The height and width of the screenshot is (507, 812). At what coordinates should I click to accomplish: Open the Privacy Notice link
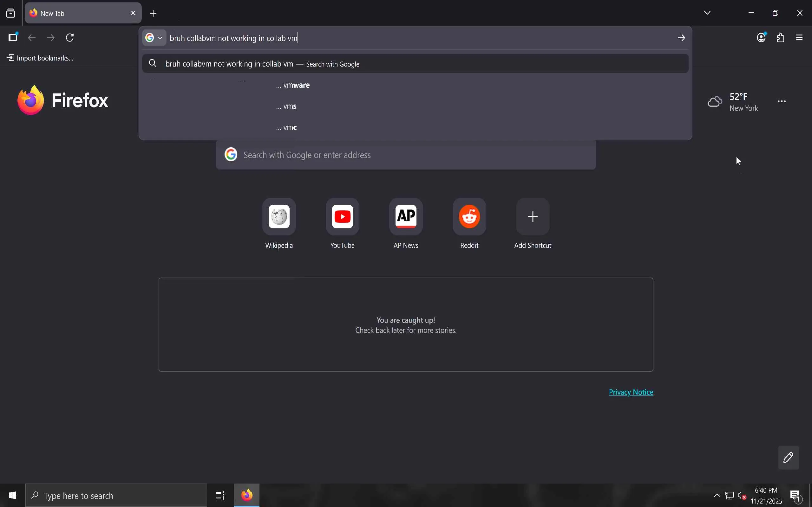click(x=631, y=392)
